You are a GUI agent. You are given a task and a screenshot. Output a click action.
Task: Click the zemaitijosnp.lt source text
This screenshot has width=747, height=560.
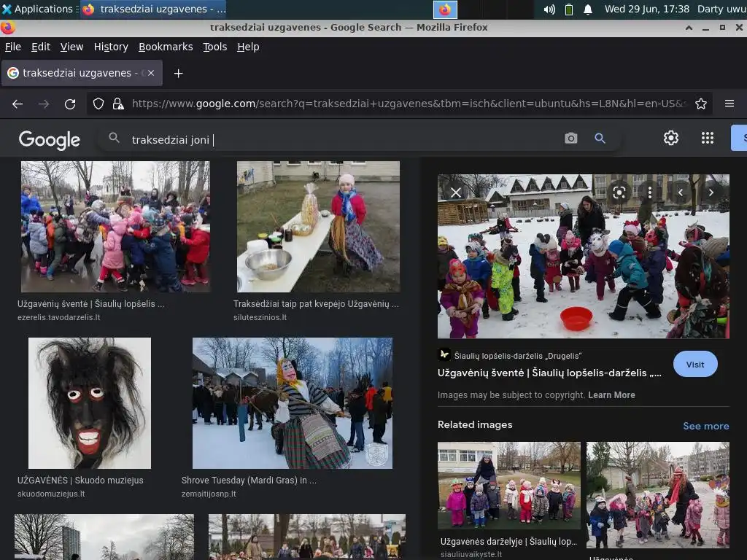point(209,494)
